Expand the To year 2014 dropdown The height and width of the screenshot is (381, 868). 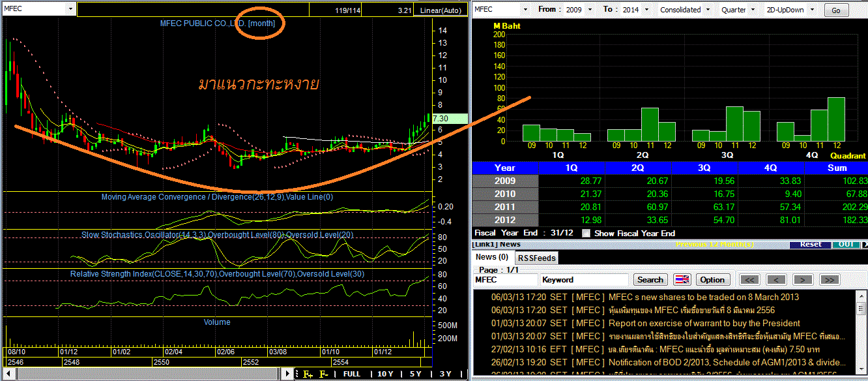click(x=646, y=10)
